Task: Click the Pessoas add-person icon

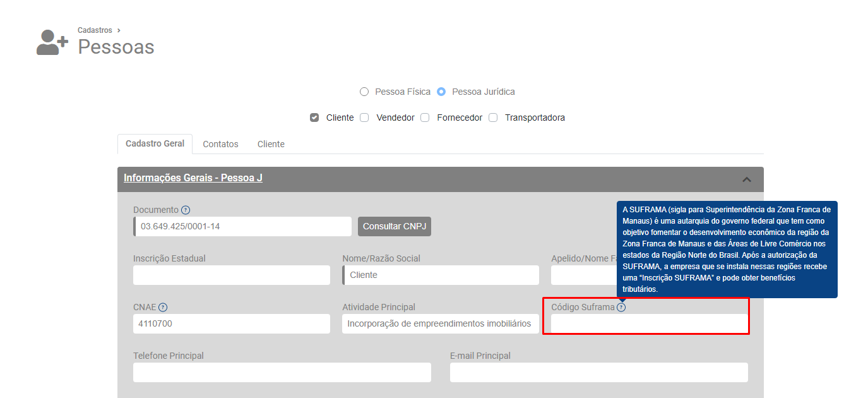Action: coord(52,42)
